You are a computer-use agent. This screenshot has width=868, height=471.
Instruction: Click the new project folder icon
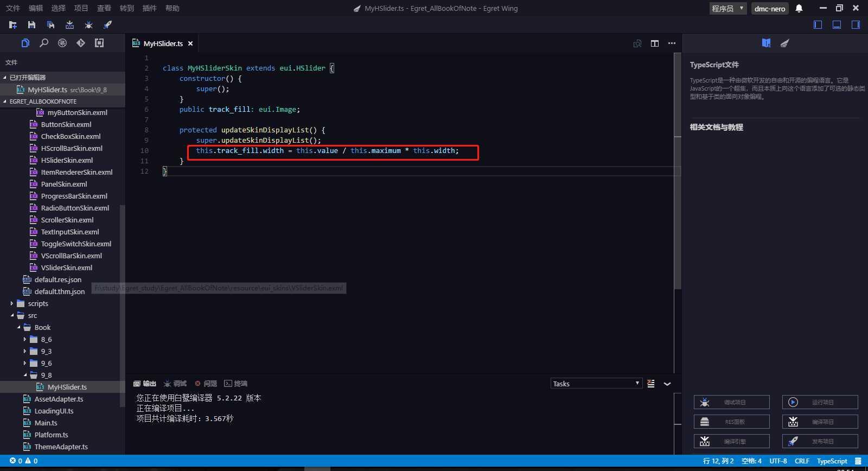(13, 25)
